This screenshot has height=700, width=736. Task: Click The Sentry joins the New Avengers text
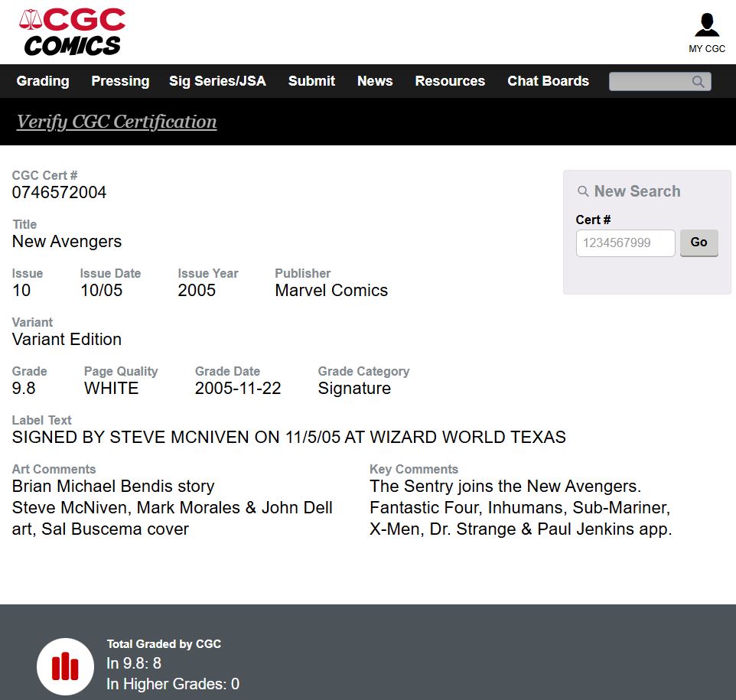[x=505, y=486]
